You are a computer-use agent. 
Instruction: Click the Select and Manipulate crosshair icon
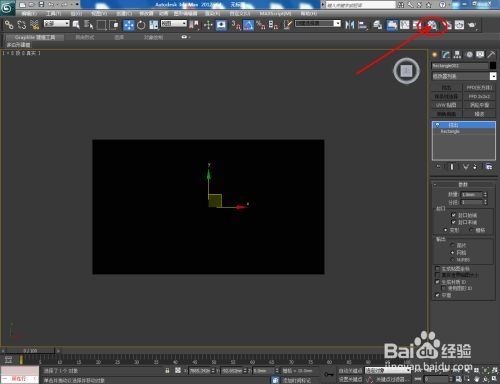(x=208, y=25)
